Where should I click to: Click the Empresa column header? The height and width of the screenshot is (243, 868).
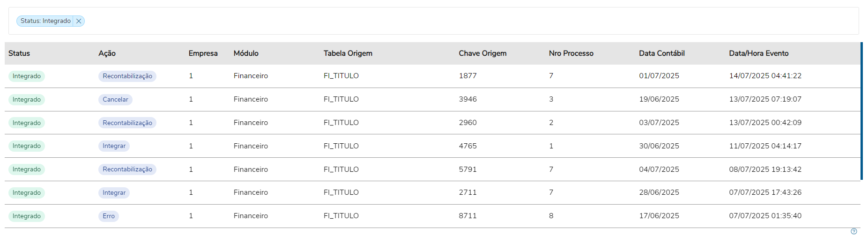click(x=203, y=53)
